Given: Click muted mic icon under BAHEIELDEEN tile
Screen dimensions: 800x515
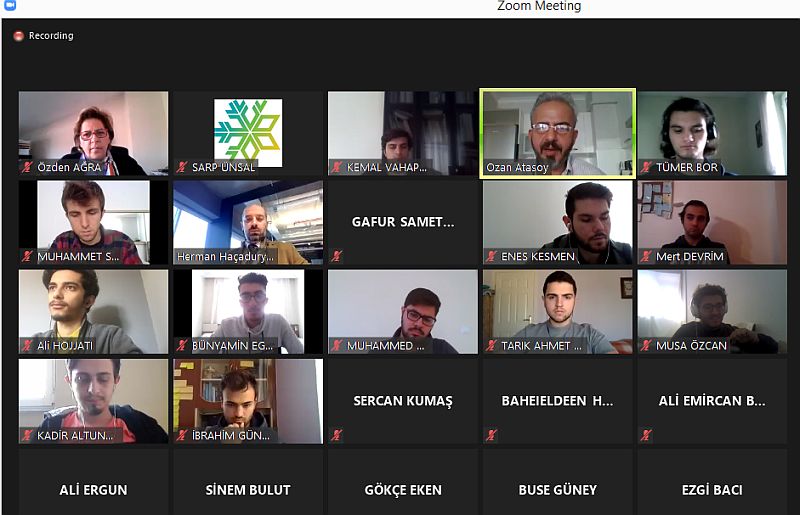Looking at the screenshot, I should coord(491,435).
